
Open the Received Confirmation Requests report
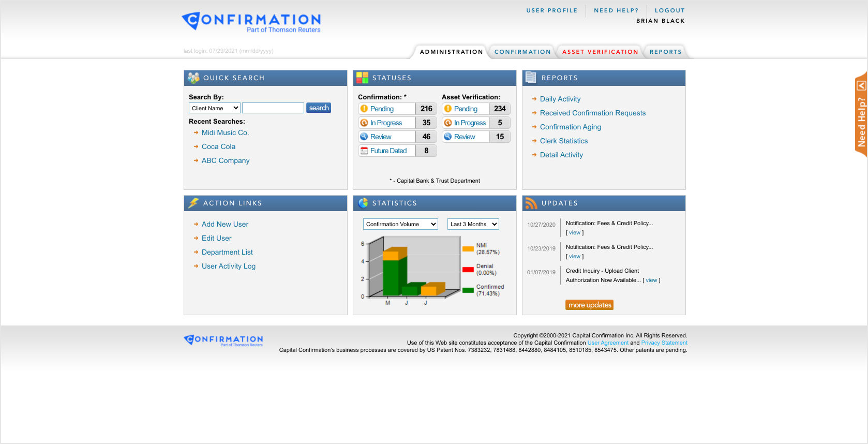click(x=593, y=113)
